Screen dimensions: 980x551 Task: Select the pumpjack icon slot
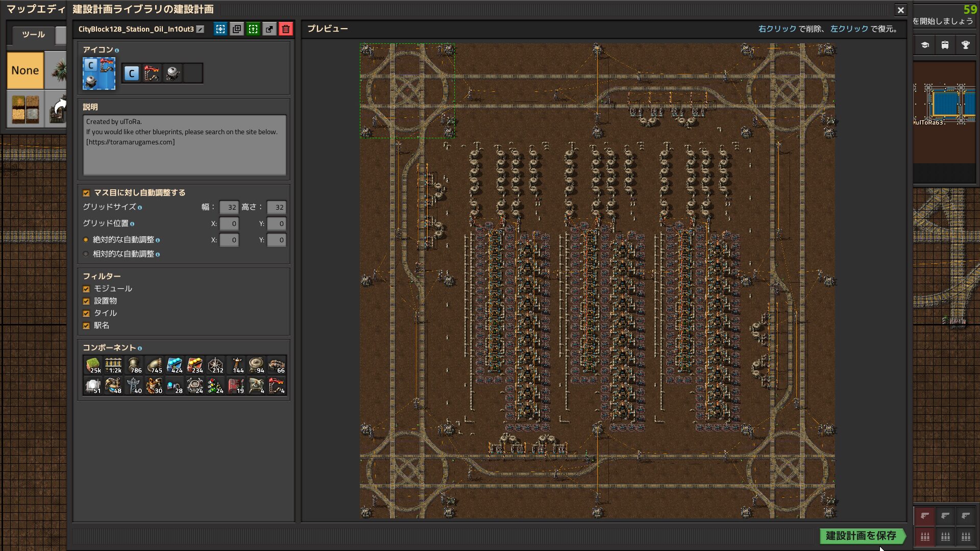point(152,73)
